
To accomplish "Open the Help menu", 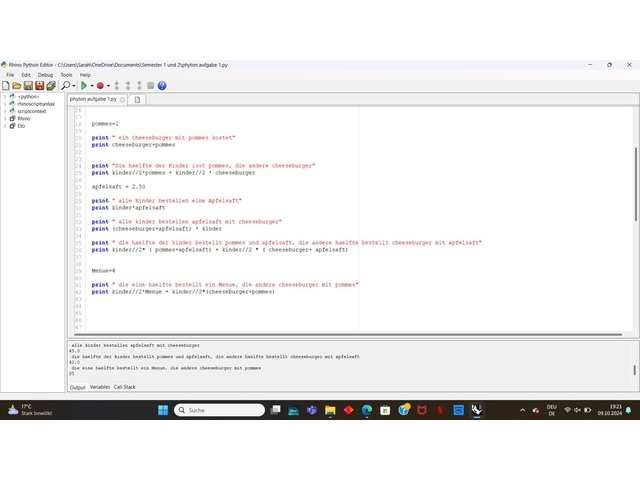I will click(85, 75).
